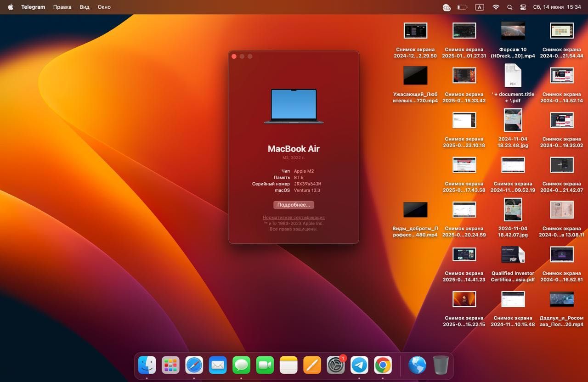Click the MacBook Air title text
This screenshot has width=588, height=382.
point(294,149)
